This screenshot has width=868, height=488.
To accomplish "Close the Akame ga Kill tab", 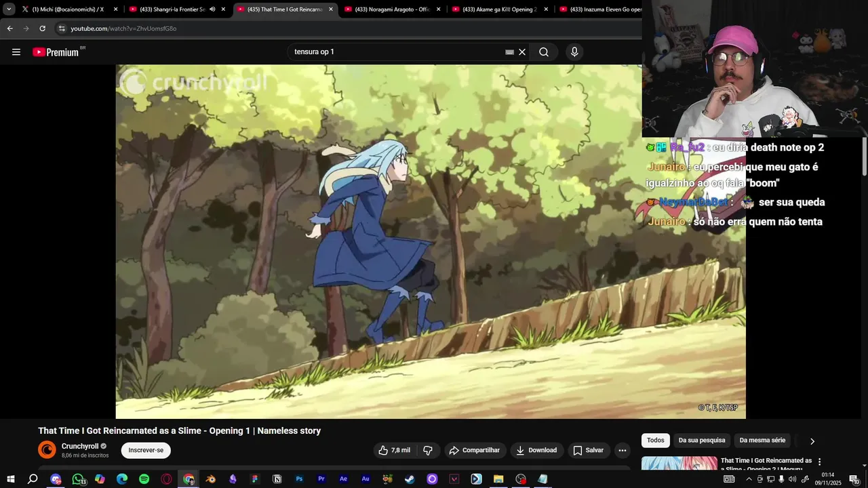I will (546, 9).
